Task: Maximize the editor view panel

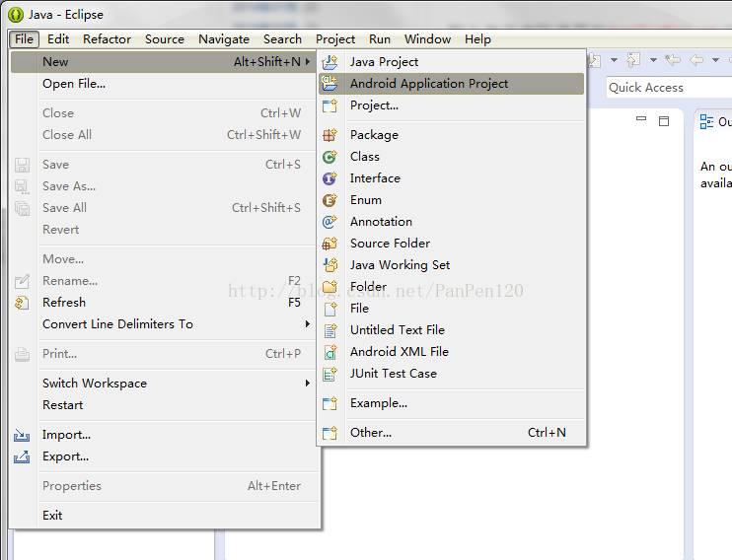Action: click(x=664, y=121)
